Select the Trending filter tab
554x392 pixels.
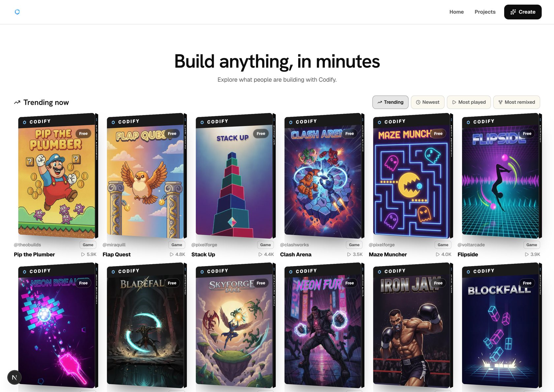390,102
